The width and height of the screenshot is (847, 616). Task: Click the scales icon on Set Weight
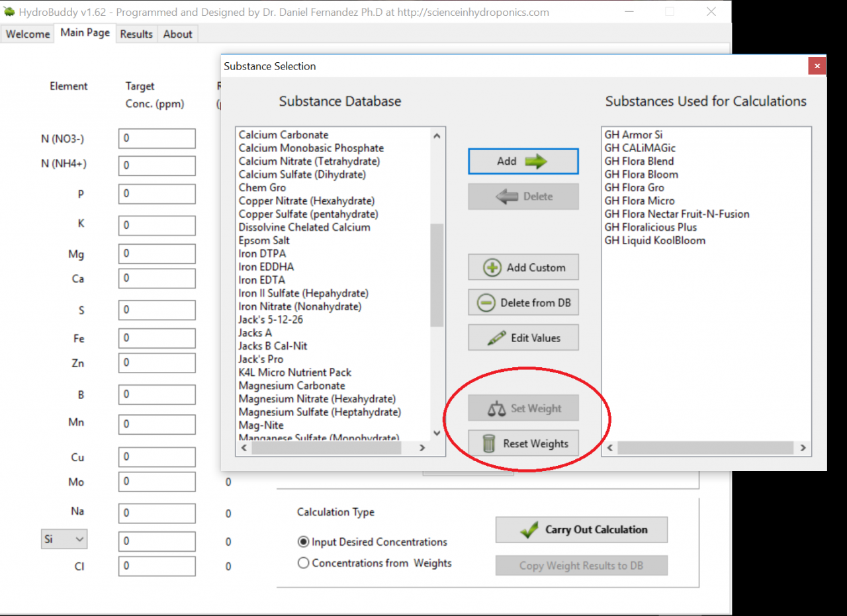click(x=496, y=409)
